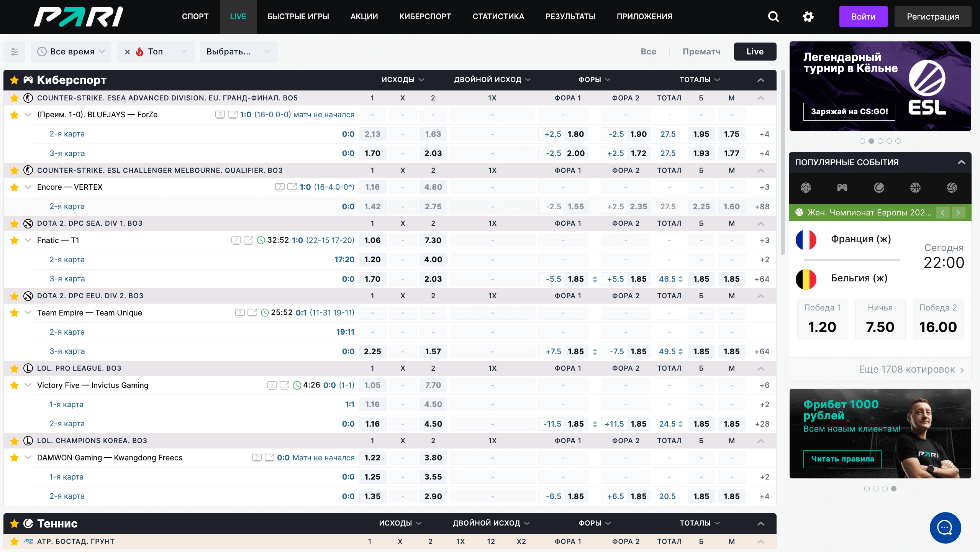The width and height of the screenshot is (980, 552).
Task: Bet on Победа 1 odds 1.20
Action: [x=822, y=319]
